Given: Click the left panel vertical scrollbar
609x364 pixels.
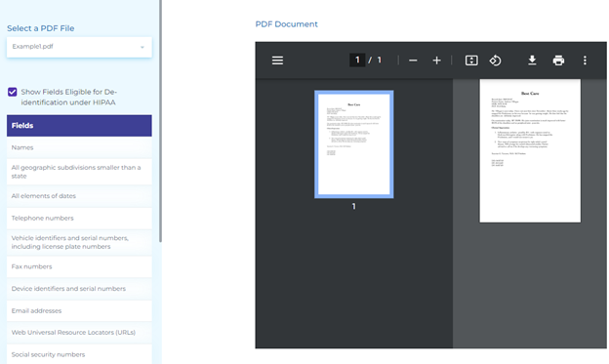Looking at the screenshot, I should coord(160,120).
